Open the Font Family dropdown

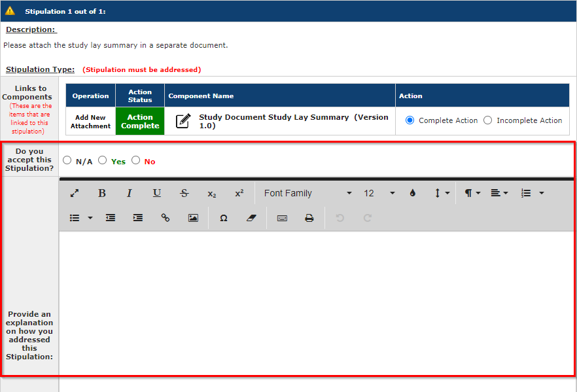tap(307, 193)
